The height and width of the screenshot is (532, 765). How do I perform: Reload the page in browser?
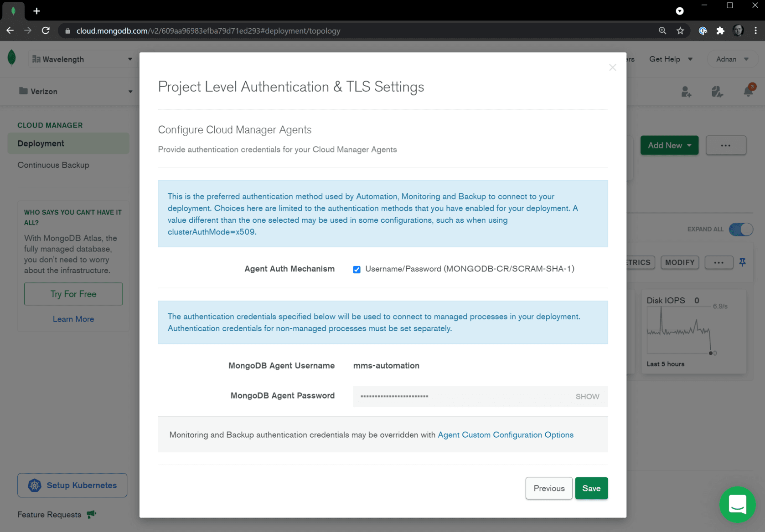(x=46, y=31)
